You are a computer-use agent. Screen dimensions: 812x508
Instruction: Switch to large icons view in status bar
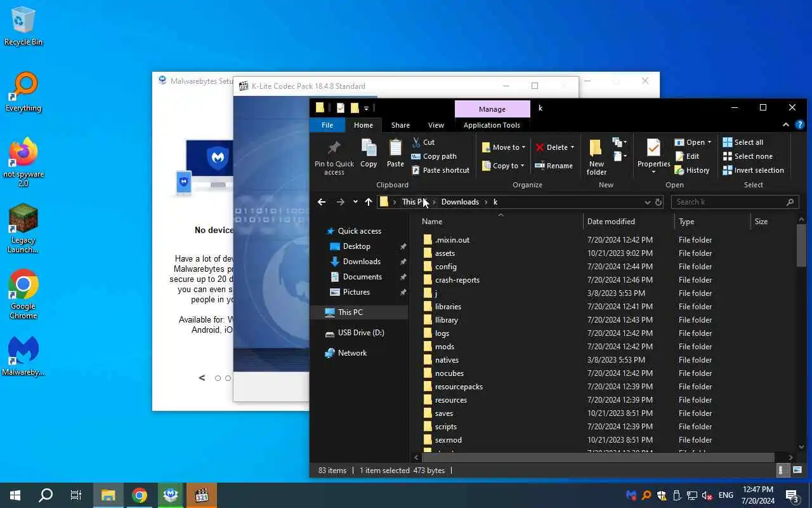796,471
